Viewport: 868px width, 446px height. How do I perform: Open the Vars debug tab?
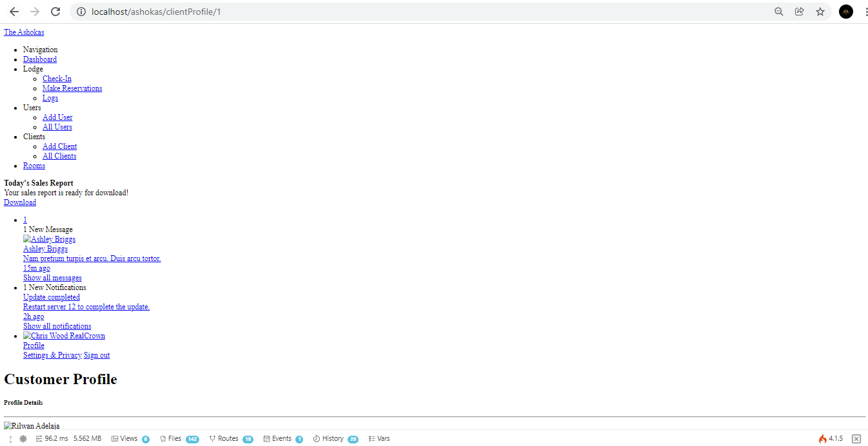pyautogui.click(x=379, y=439)
